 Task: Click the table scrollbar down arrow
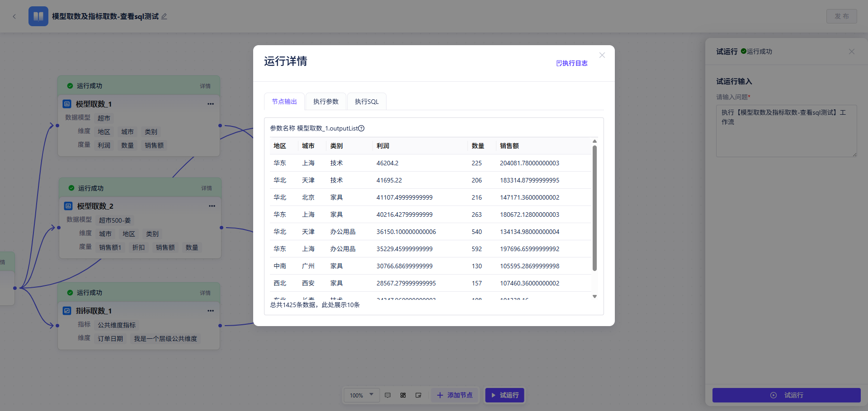point(594,296)
